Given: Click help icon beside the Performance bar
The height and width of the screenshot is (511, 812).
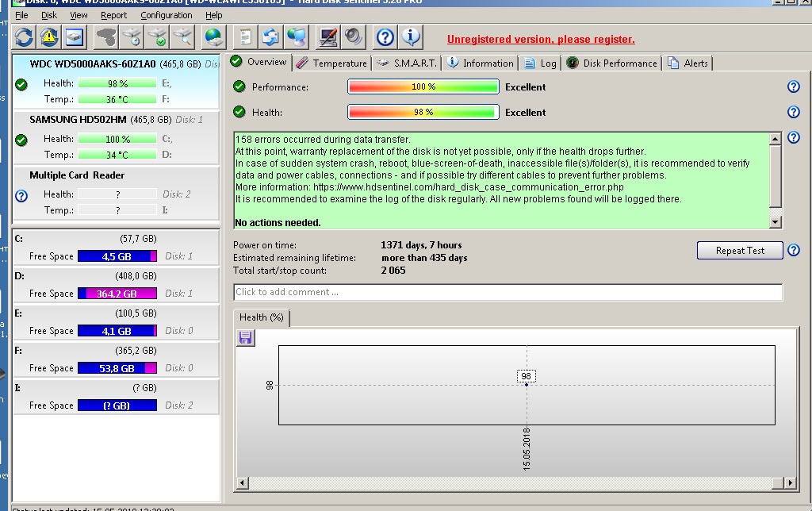Looking at the screenshot, I should [793, 87].
